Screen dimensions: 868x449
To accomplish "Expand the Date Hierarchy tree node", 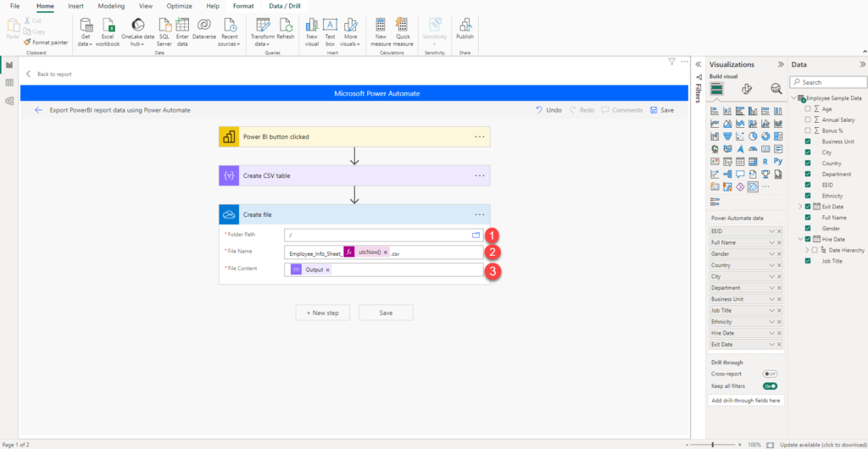I will 808,250.
